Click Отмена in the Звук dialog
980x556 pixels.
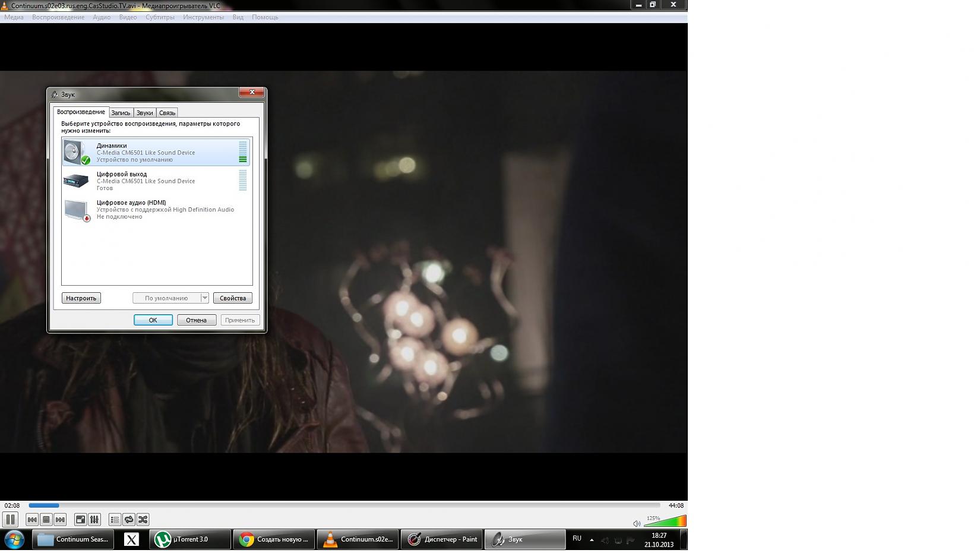[x=197, y=320]
